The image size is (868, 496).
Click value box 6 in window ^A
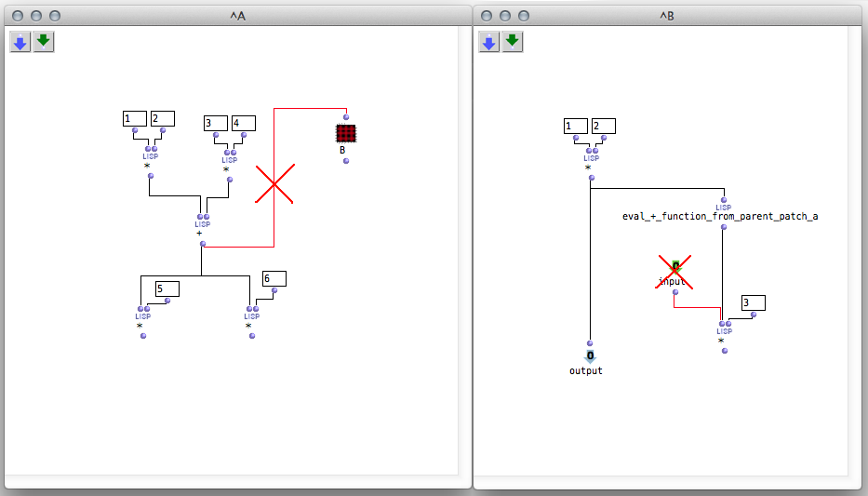tap(274, 278)
